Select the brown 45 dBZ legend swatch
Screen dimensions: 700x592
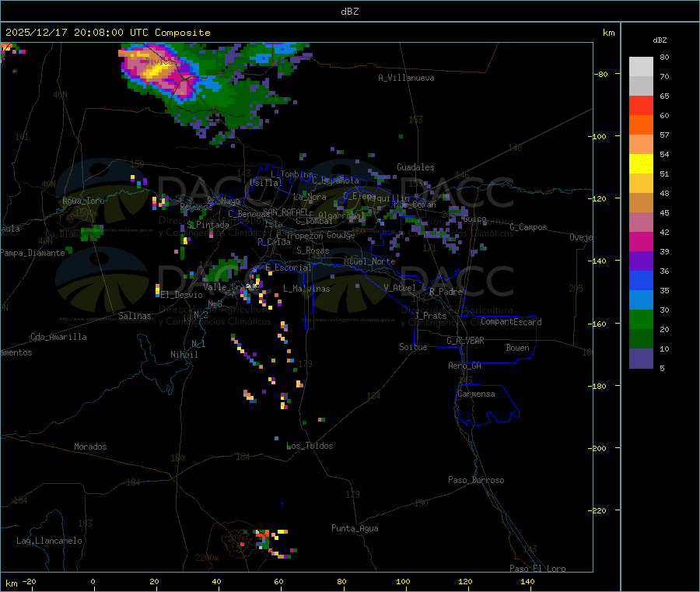[x=641, y=203]
